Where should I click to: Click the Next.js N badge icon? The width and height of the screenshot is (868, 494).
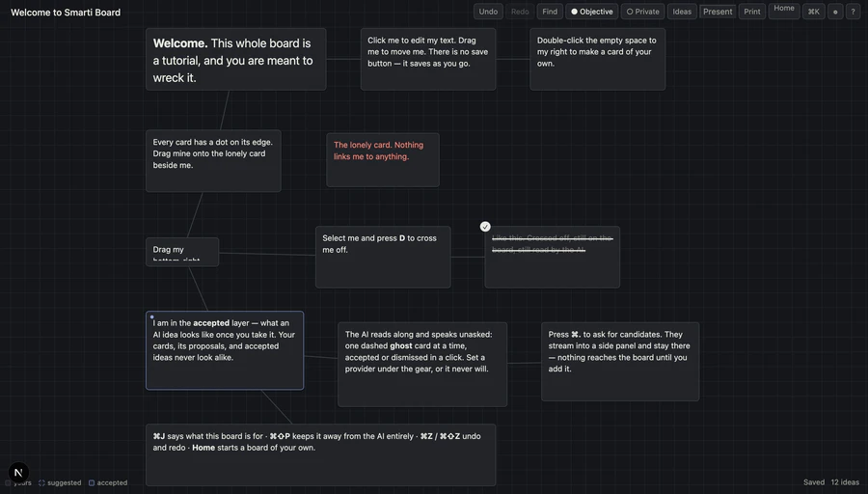[x=18, y=473]
